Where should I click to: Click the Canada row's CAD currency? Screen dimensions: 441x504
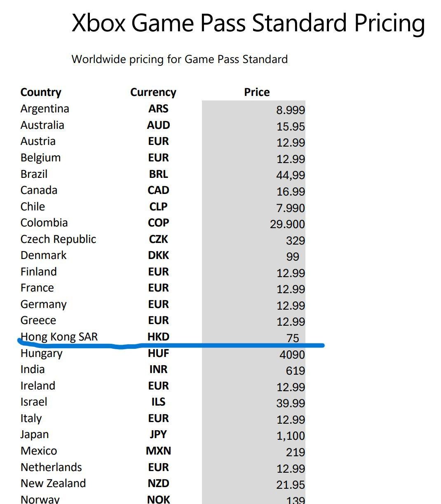point(158,190)
